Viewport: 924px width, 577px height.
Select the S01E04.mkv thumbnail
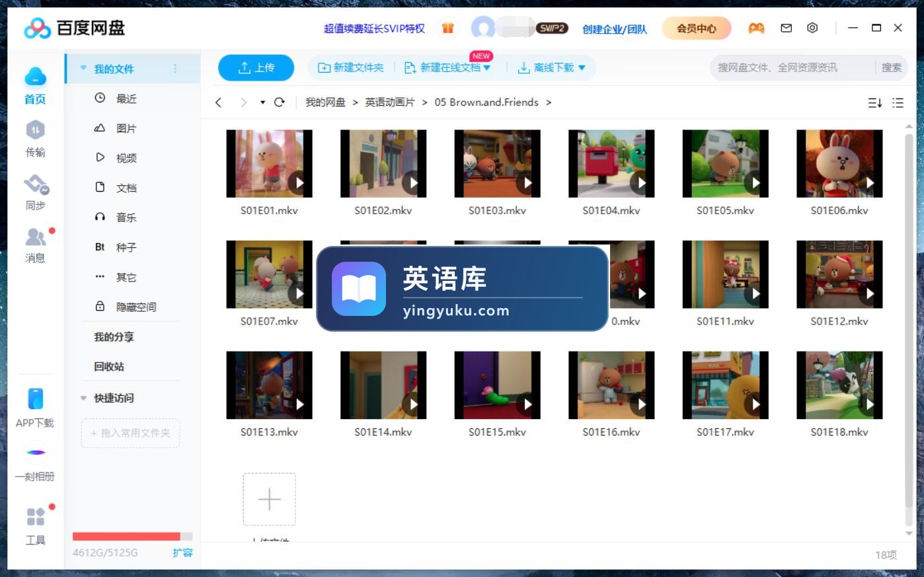611,163
